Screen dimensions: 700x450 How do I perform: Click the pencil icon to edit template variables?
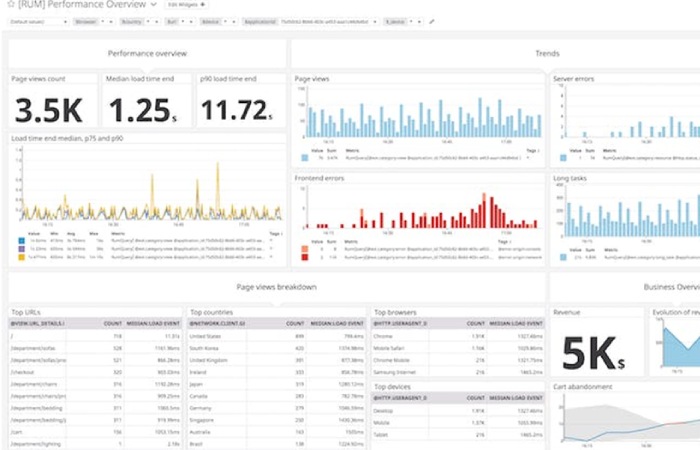click(x=432, y=21)
